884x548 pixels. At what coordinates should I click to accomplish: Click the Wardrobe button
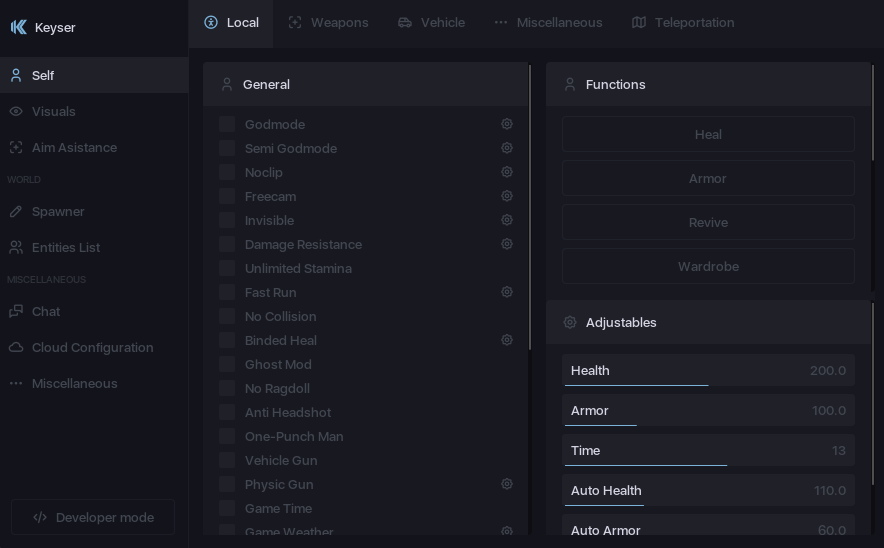[708, 266]
